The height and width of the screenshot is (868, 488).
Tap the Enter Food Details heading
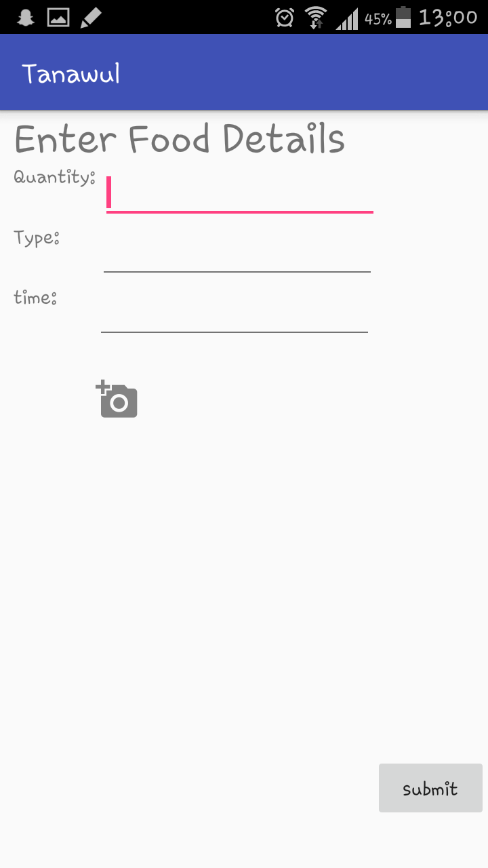pos(180,139)
